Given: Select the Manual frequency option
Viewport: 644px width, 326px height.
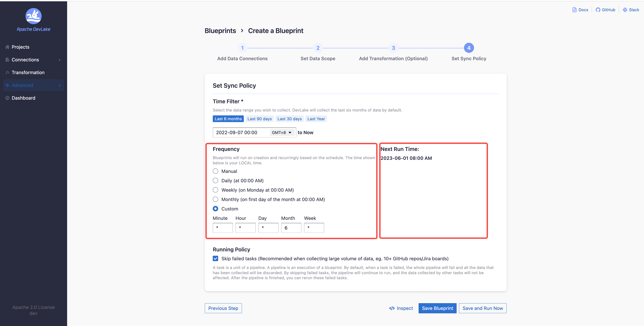Looking at the screenshot, I should click(x=215, y=171).
